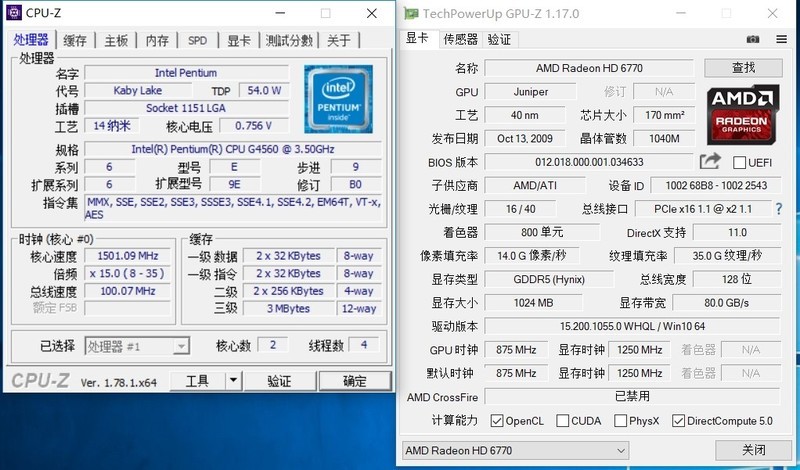Expand the 工具 button dropdown arrow
The image size is (800, 470).
point(233,381)
